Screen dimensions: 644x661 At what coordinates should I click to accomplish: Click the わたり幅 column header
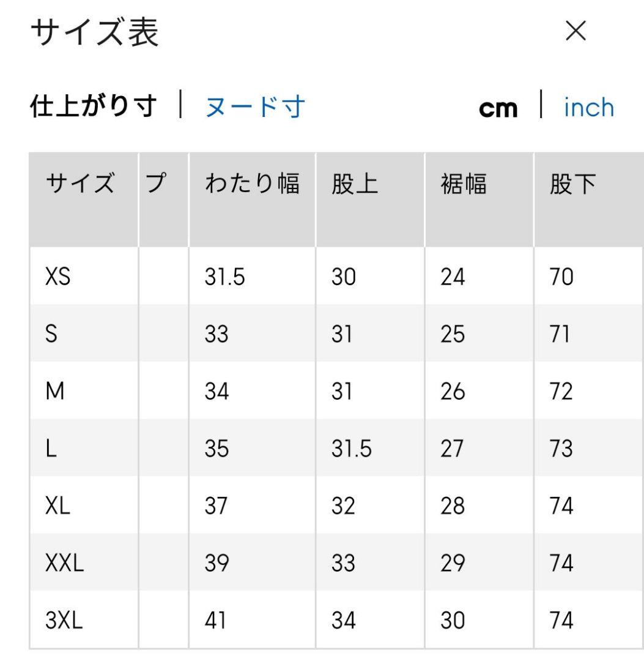[252, 184]
